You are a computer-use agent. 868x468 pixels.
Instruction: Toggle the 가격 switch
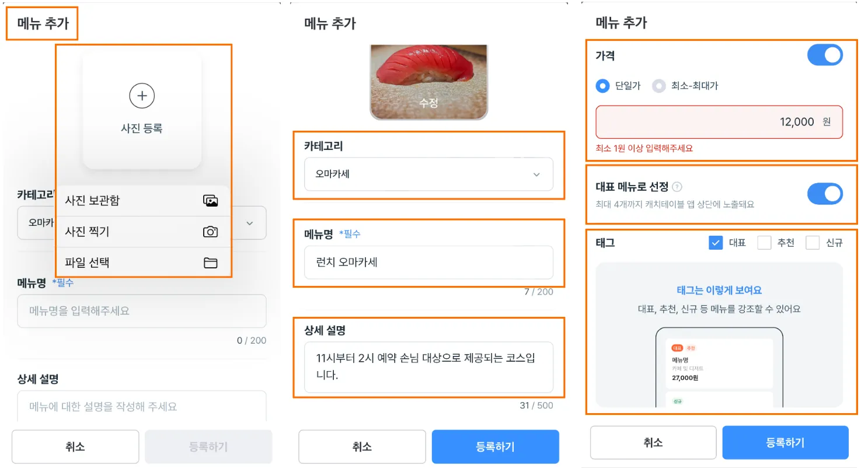tap(825, 55)
